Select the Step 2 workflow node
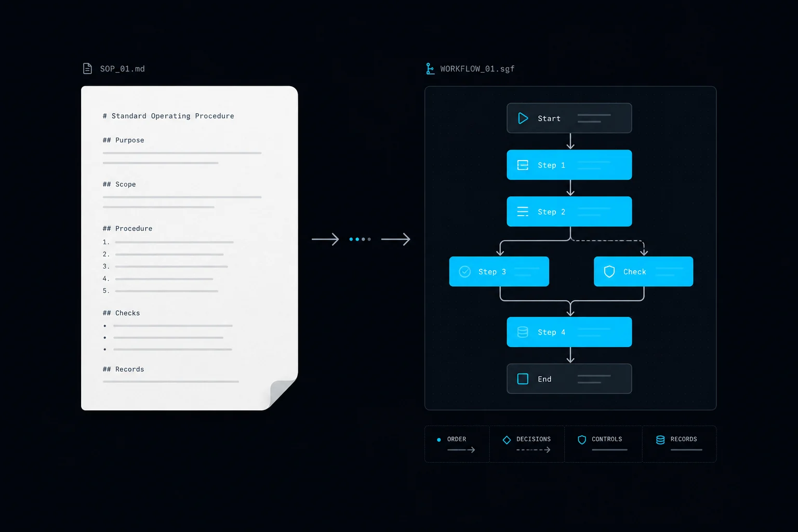Screen dimensions: 798x532 [x=569, y=211]
